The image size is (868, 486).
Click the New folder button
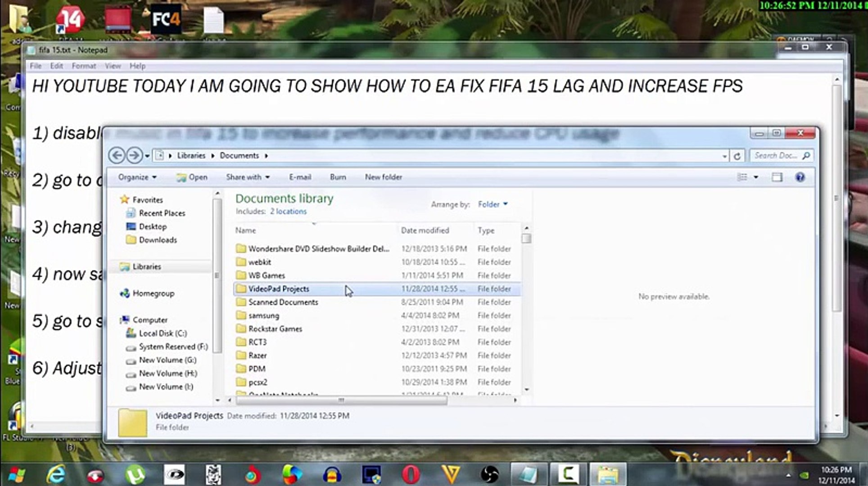coord(383,177)
